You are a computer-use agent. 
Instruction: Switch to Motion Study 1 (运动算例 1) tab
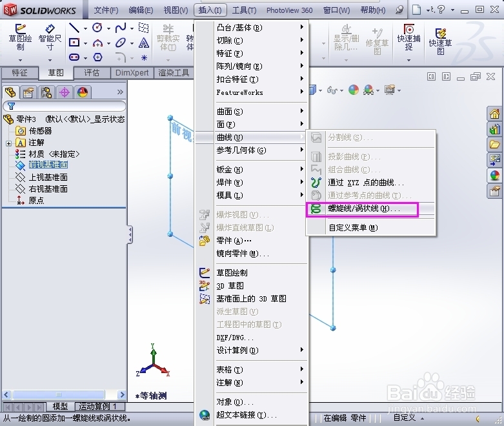click(x=97, y=407)
